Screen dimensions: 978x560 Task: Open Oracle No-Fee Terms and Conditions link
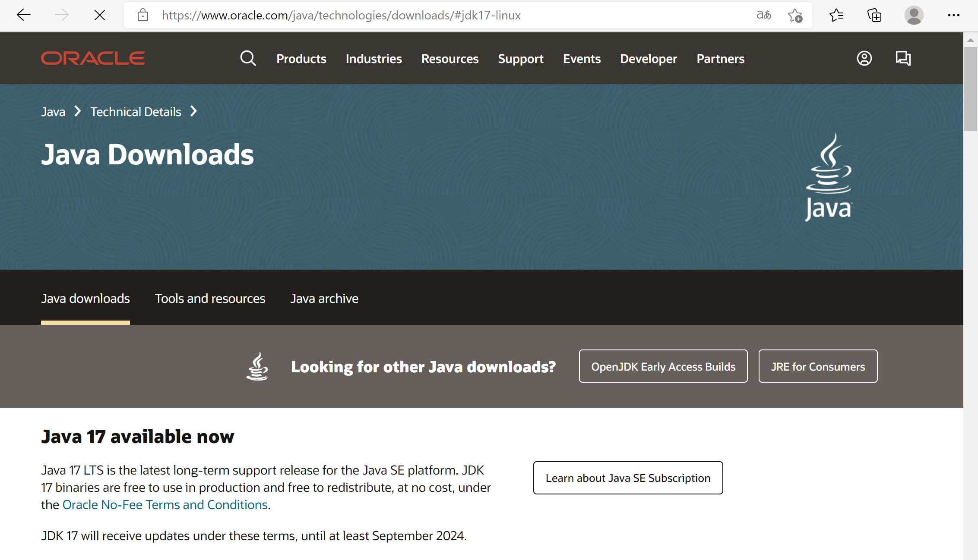(165, 505)
